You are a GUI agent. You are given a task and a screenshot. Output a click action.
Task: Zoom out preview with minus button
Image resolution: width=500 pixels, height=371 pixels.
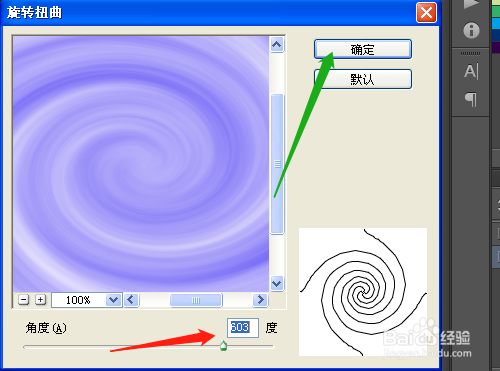23,300
